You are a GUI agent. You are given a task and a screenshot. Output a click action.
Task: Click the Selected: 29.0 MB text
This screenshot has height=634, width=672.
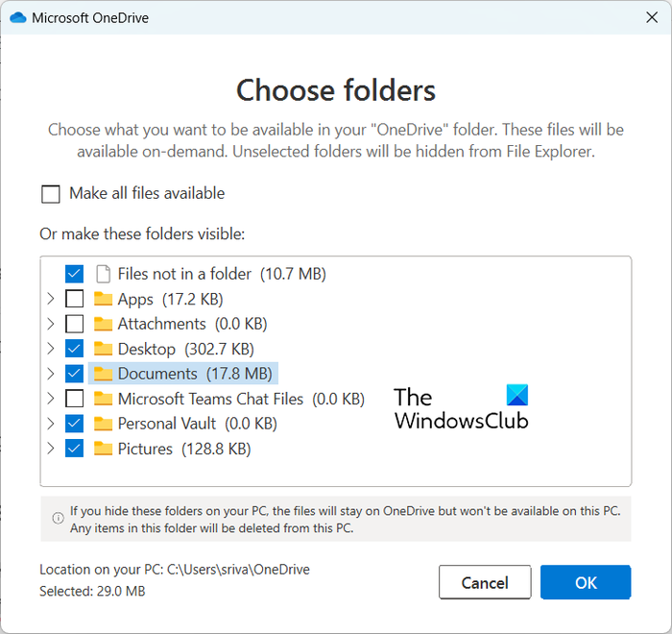click(x=92, y=591)
